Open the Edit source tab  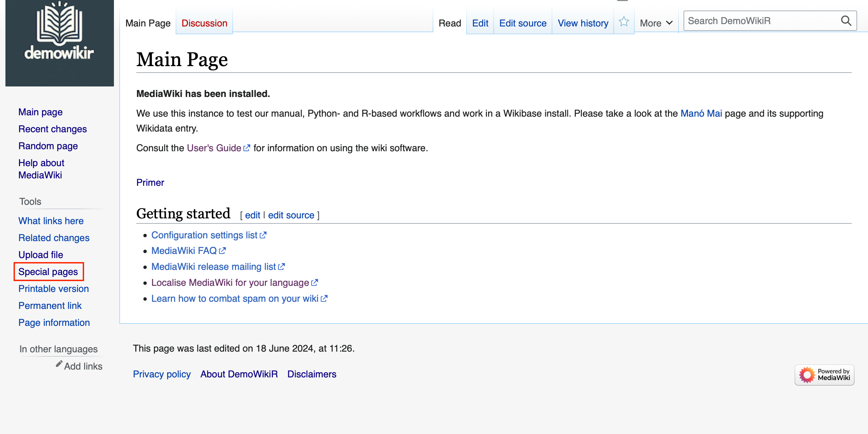coord(522,23)
